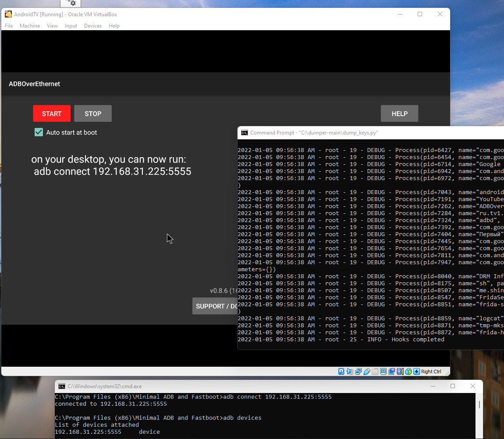The image size is (504, 439).
Task: Open the Machine menu in VirtualBox
Action: coord(30,26)
